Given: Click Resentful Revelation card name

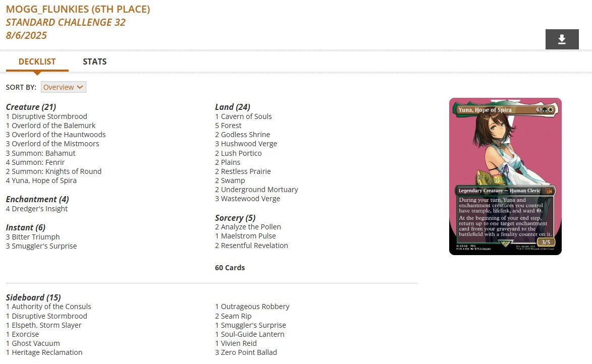Looking at the screenshot, I should point(254,246).
